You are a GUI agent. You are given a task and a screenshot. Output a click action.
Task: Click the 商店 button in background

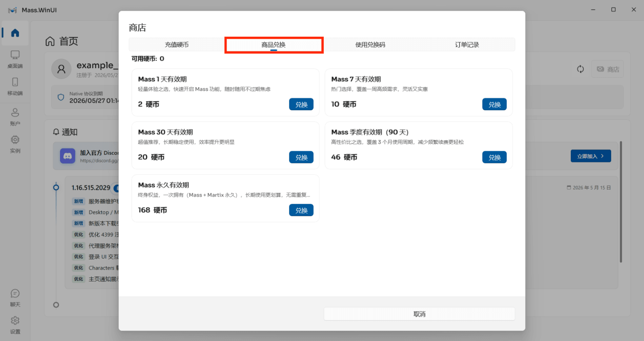(608, 69)
